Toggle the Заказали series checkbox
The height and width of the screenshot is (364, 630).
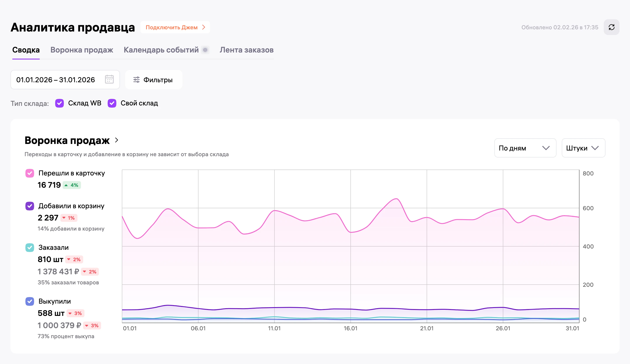30,247
